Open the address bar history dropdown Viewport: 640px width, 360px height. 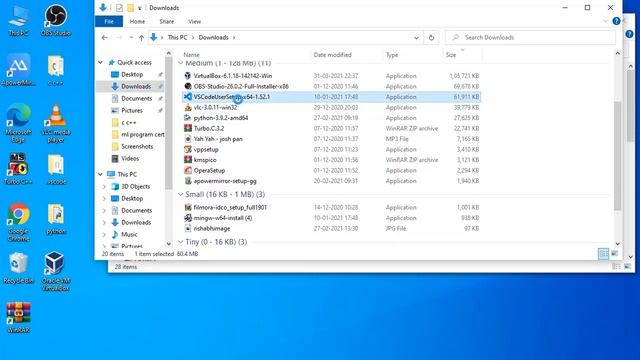click(x=416, y=38)
